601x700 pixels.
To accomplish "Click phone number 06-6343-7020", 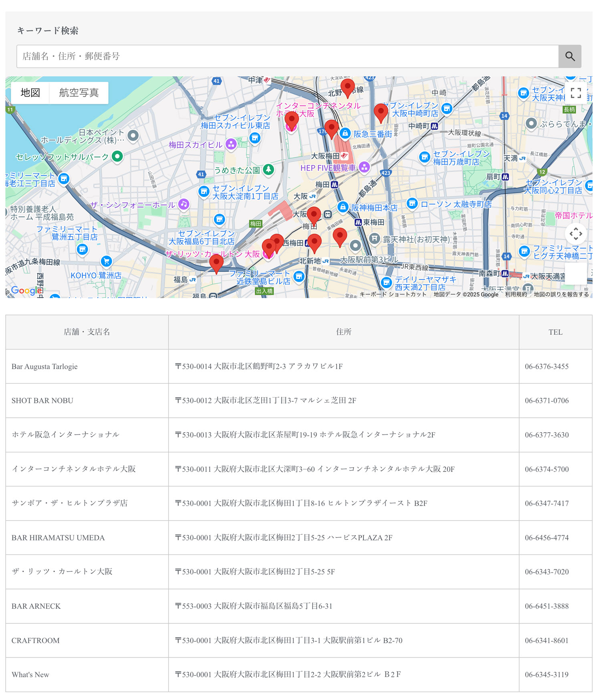I will coord(547,572).
